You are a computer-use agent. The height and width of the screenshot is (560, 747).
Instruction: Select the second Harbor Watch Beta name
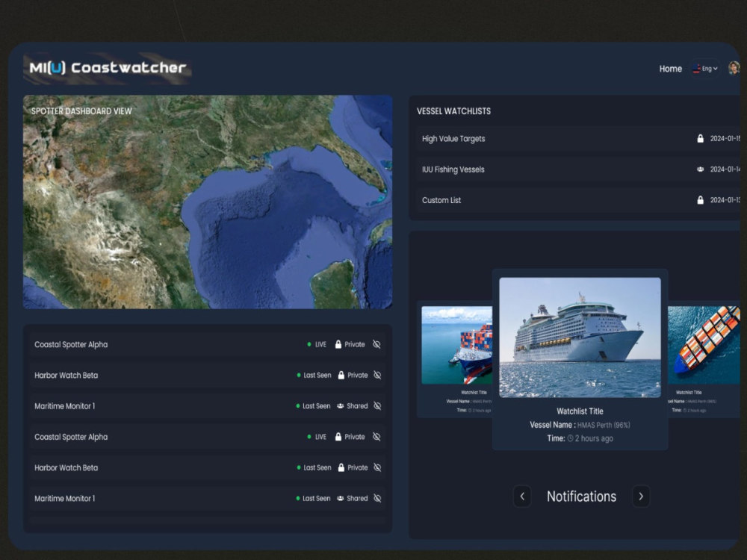click(66, 467)
